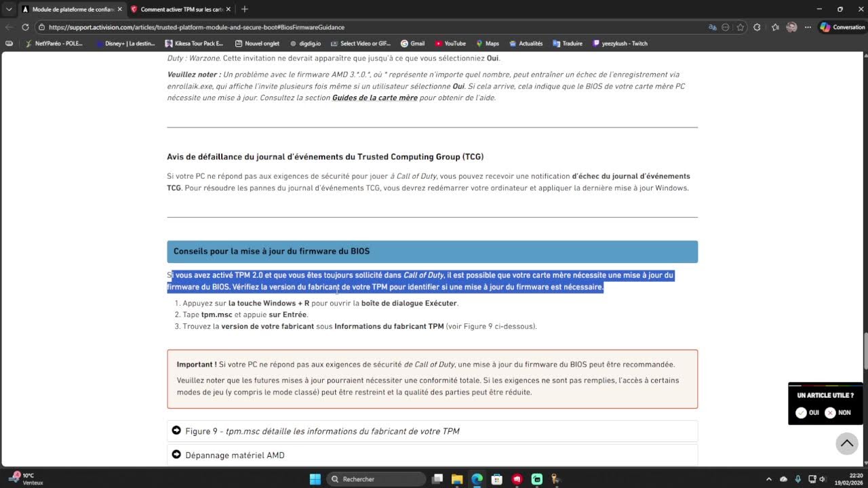The height and width of the screenshot is (488, 868).
Task: Open Nouvel onglet bookmark
Action: pos(257,43)
